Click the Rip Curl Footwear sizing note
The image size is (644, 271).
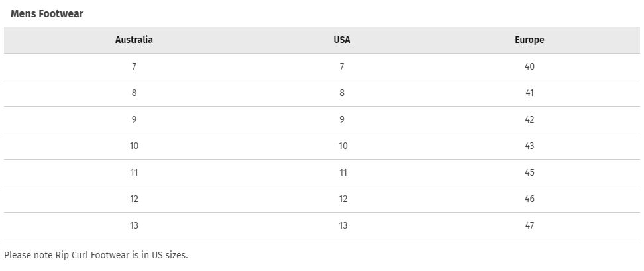[96, 255]
